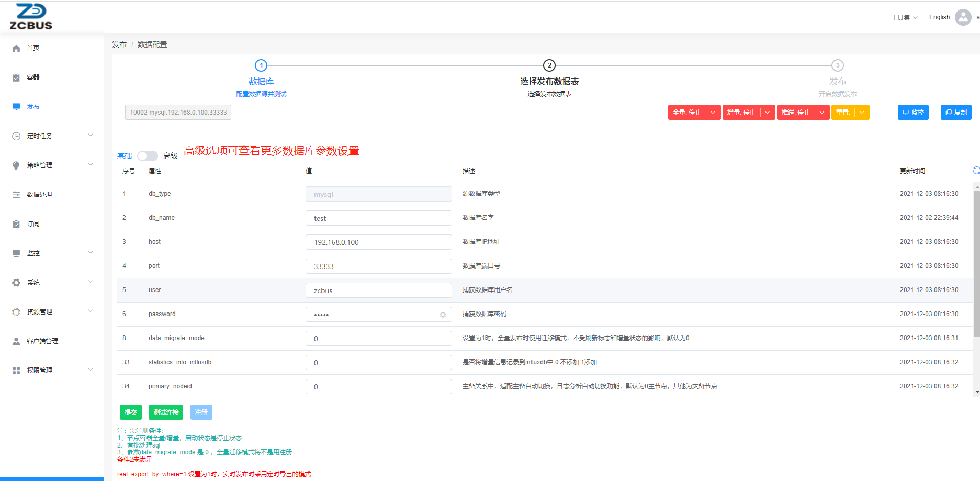Click the data processing sliders icon
This screenshot has width=980, height=481.
16,195
